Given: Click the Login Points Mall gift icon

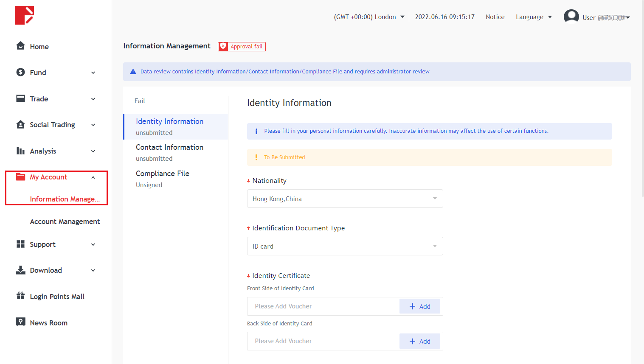Looking at the screenshot, I should pyautogui.click(x=20, y=296).
